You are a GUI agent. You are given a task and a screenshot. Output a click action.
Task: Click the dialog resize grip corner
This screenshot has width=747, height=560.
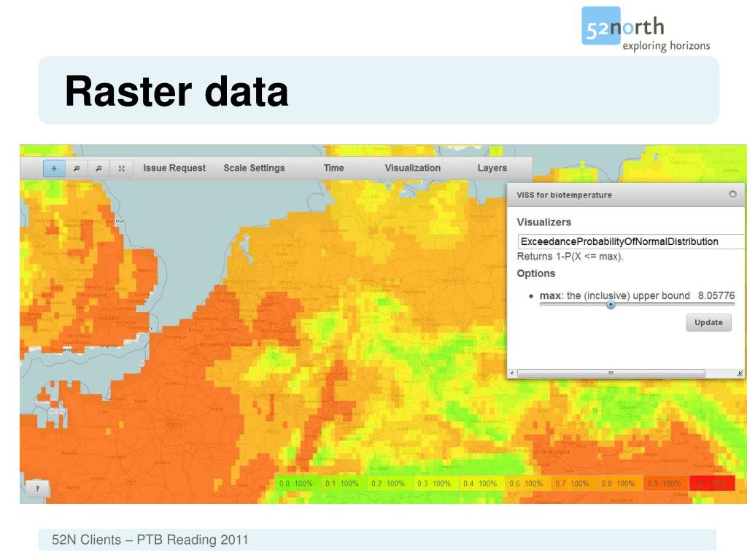coord(740,374)
